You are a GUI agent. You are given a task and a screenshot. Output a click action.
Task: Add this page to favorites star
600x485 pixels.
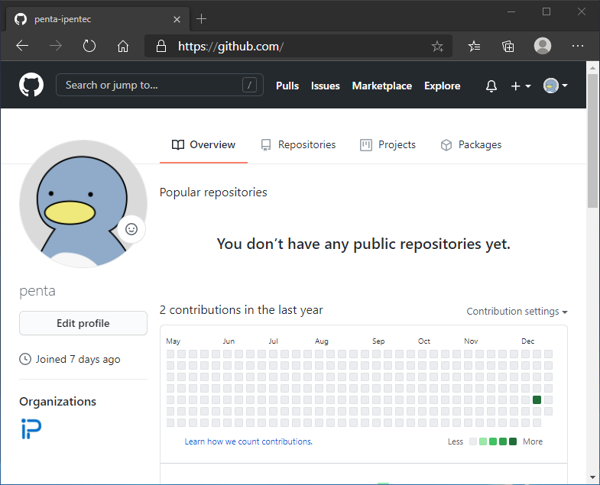pyautogui.click(x=437, y=46)
